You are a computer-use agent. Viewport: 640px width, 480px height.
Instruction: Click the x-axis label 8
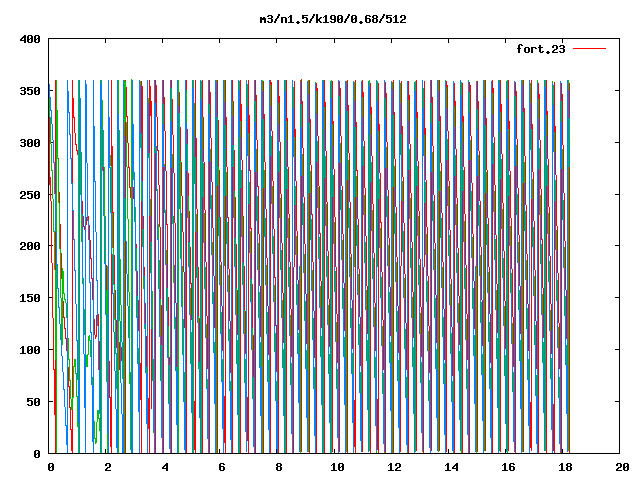pyautogui.click(x=279, y=467)
